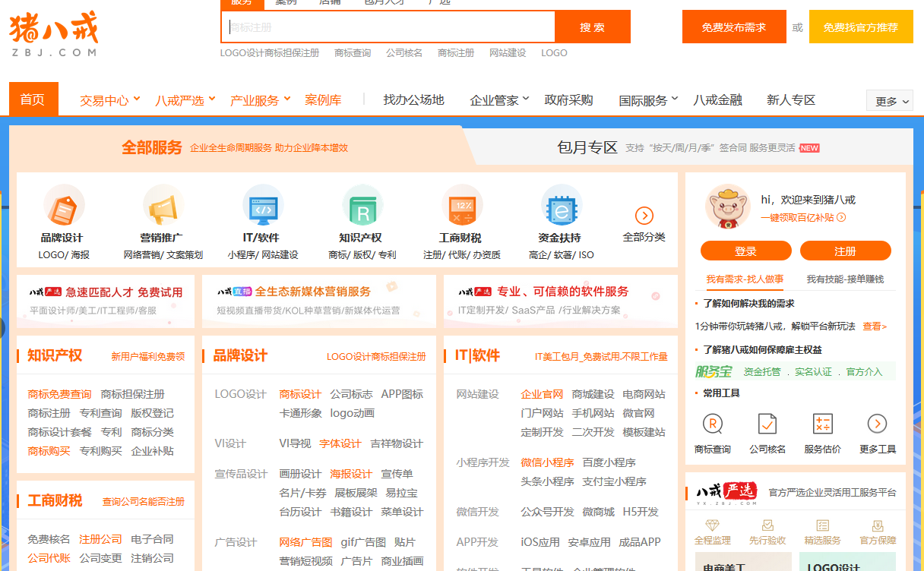Open the 注册公司 link
The image size is (924, 571).
click(x=101, y=539)
